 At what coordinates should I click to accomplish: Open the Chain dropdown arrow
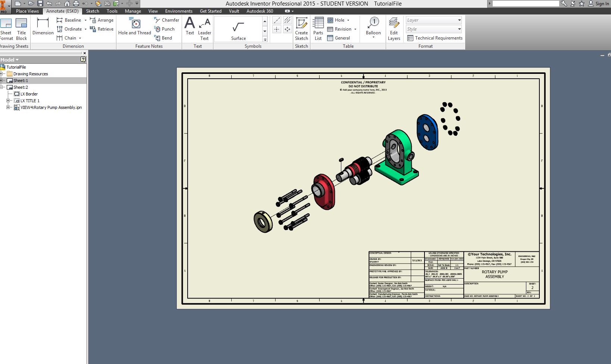80,38
